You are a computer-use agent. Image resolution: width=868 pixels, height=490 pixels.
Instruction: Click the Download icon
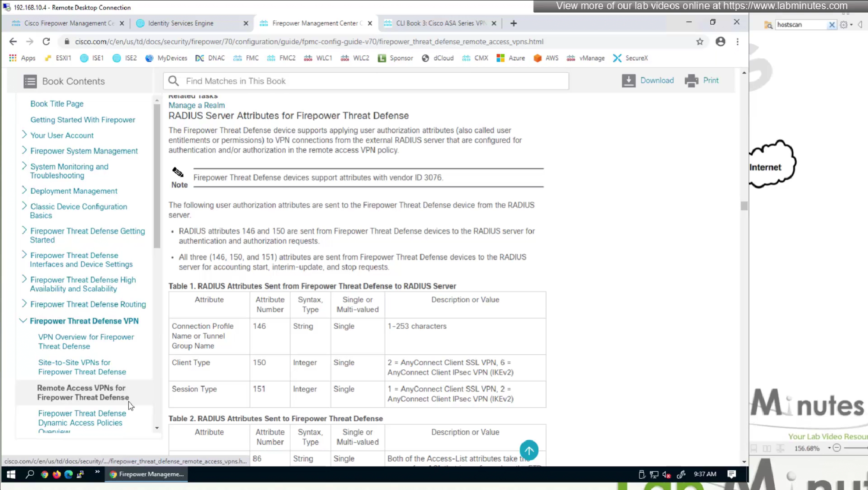point(629,81)
